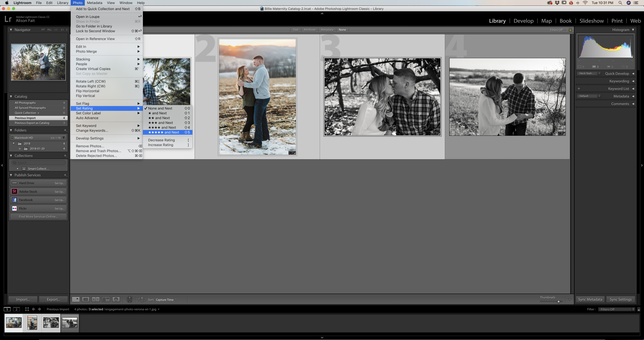Hide right panel with edge arrow
This screenshot has height=340, width=644.
tap(642, 165)
